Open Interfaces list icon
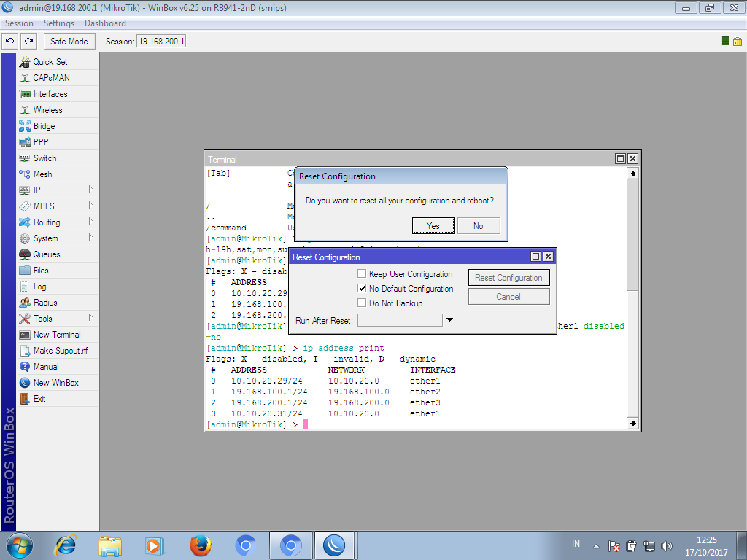 pyautogui.click(x=24, y=94)
